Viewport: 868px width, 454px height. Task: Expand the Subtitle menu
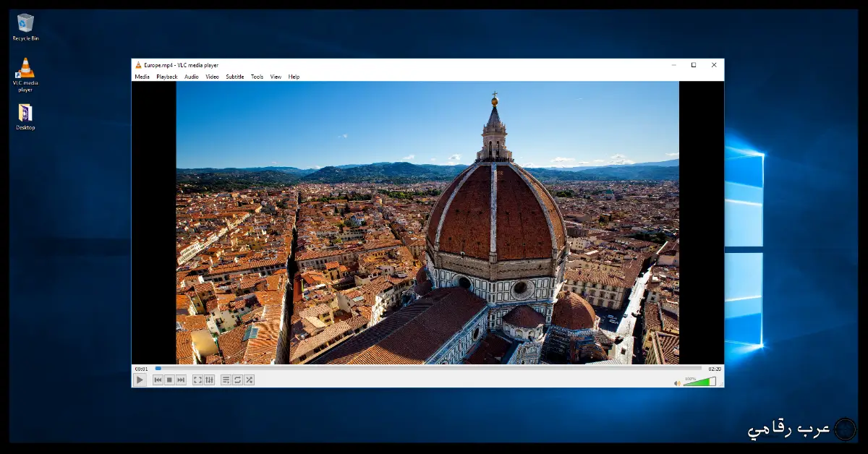tap(234, 77)
